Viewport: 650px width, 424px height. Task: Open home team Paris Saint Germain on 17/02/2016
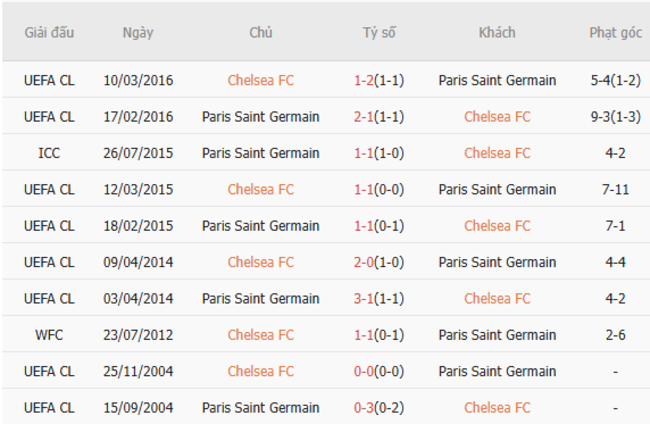coord(260,116)
